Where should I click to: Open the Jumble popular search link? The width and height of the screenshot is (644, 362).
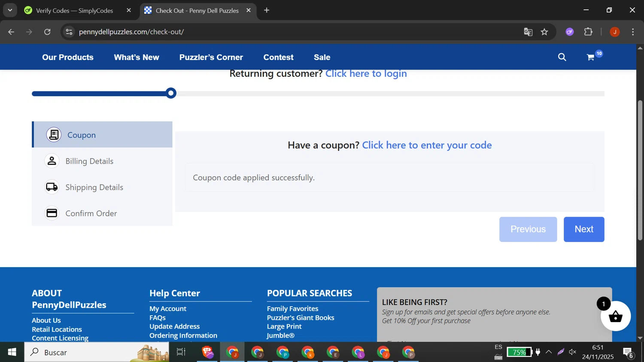pos(281,335)
